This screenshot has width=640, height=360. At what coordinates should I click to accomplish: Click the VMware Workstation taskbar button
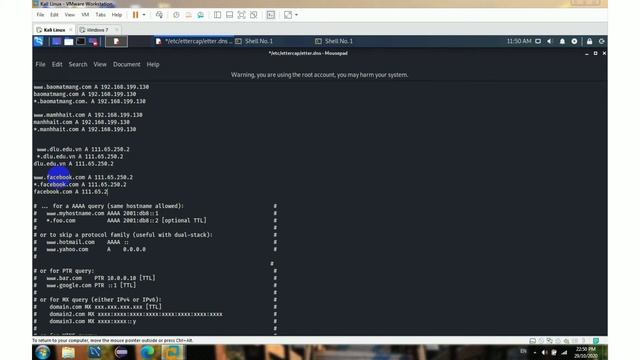pyautogui.click(x=173, y=352)
